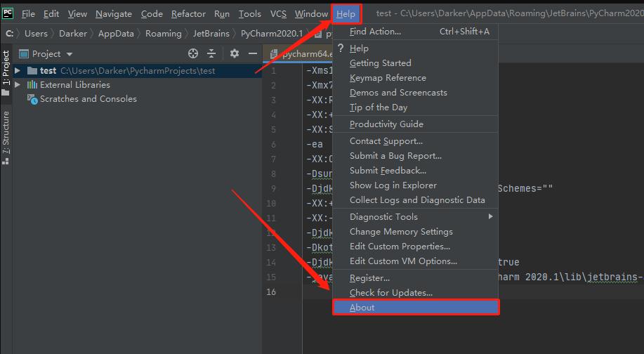Viewport: 644px width, 354px height.
Task: Click Darker breadcrumb in navigation bar
Action: (73, 34)
